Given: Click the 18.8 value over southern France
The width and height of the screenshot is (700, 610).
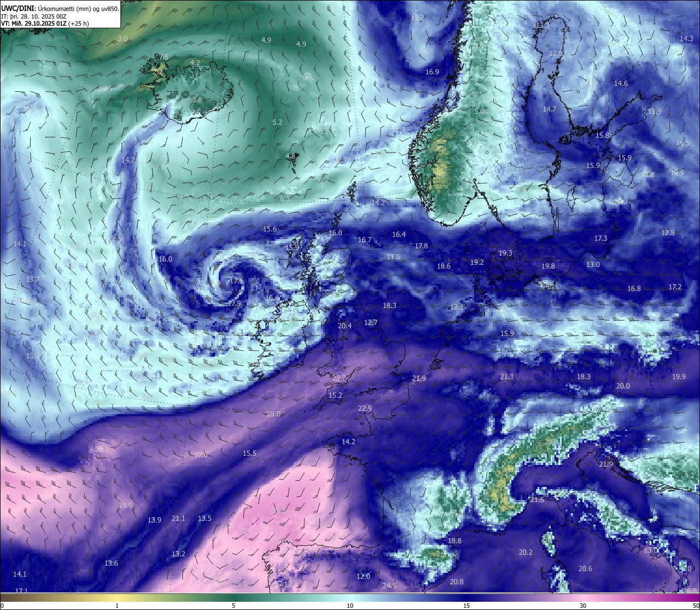Looking at the screenshot, I should [x=454, y=541].
